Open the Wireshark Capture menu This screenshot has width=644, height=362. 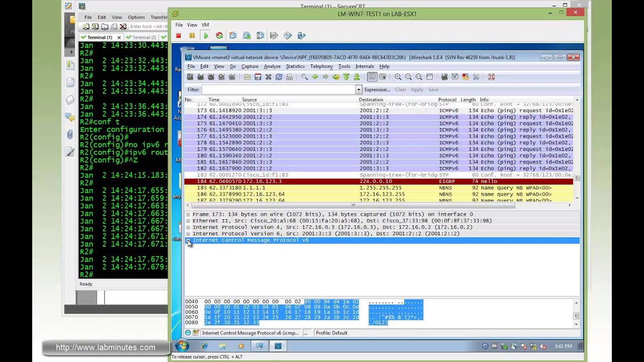[250, 66]
